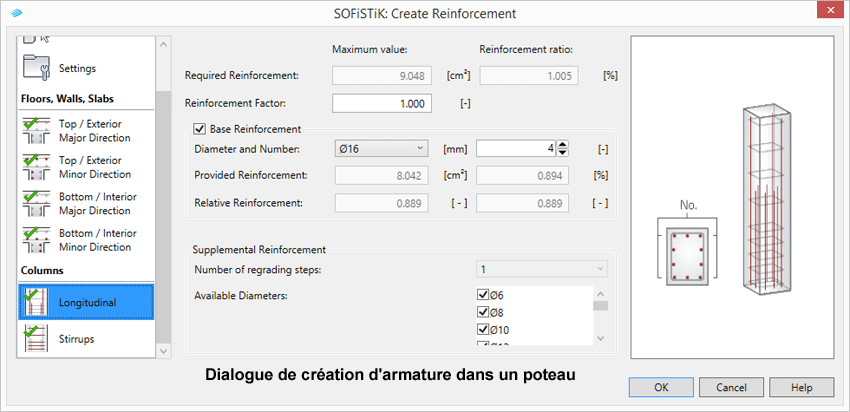Uncheck the Ø6 available diameter

tap(482, 295)
